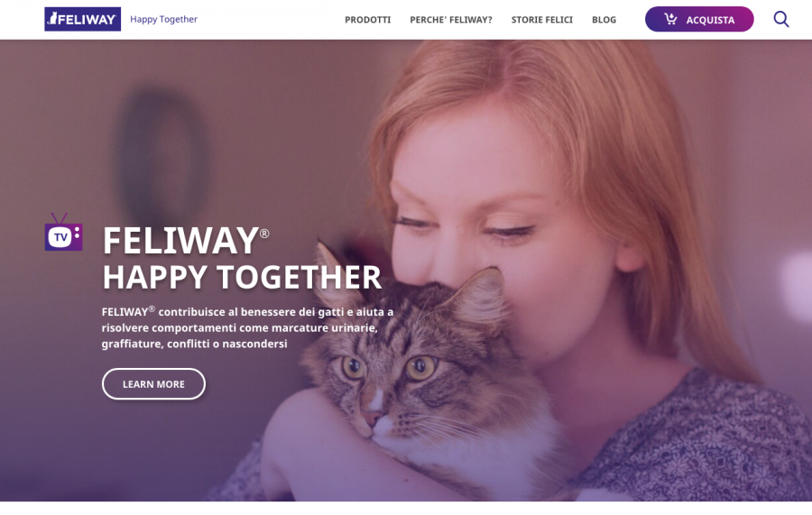Click the cat silhouette in the logo
Image resolution: width=812 pixels, height=515 pixels.
coord(52,19)
